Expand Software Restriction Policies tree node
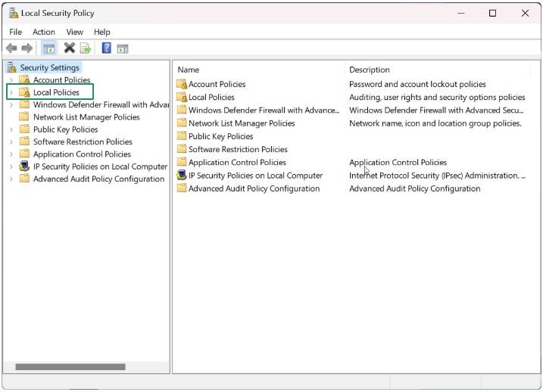The height and width of the screenshot is (392, 543). (11, 142)
